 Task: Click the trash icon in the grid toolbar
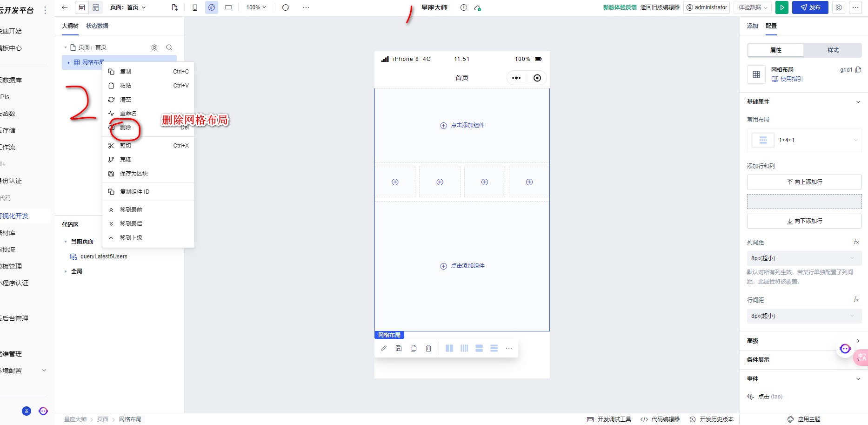coord(428,348)
